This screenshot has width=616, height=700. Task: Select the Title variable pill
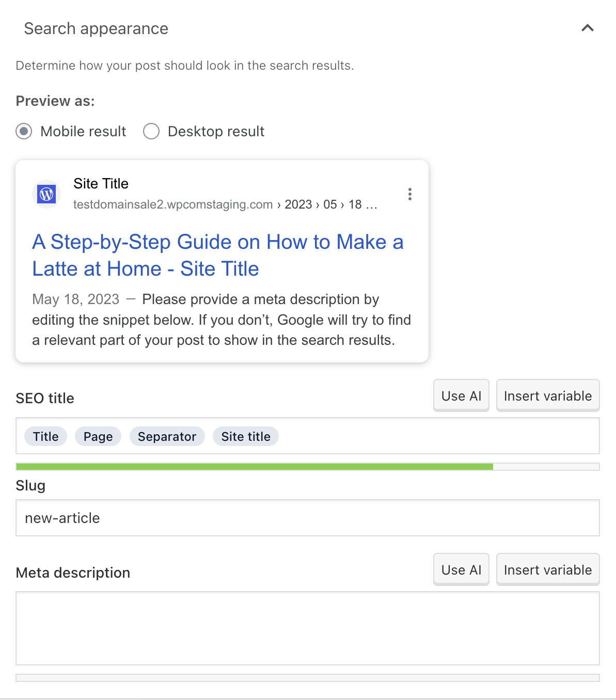coord(45,436)
